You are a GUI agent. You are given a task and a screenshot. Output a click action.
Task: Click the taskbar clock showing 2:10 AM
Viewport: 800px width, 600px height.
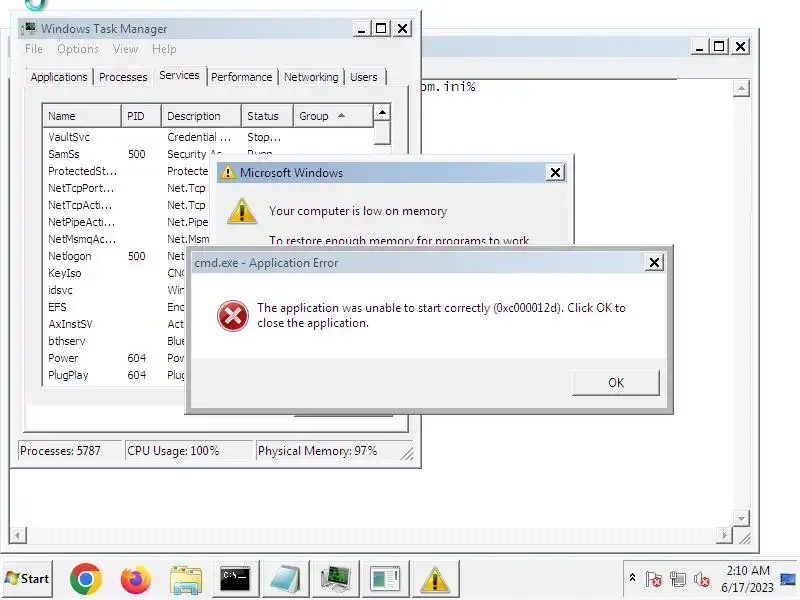coord(747,579)
